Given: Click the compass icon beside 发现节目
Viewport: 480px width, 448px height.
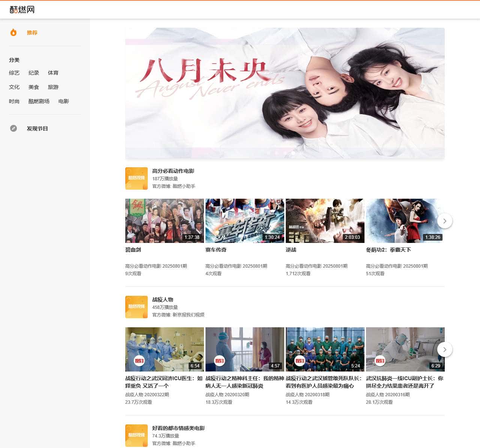Looking at the screenshot, I should [13, 129].
